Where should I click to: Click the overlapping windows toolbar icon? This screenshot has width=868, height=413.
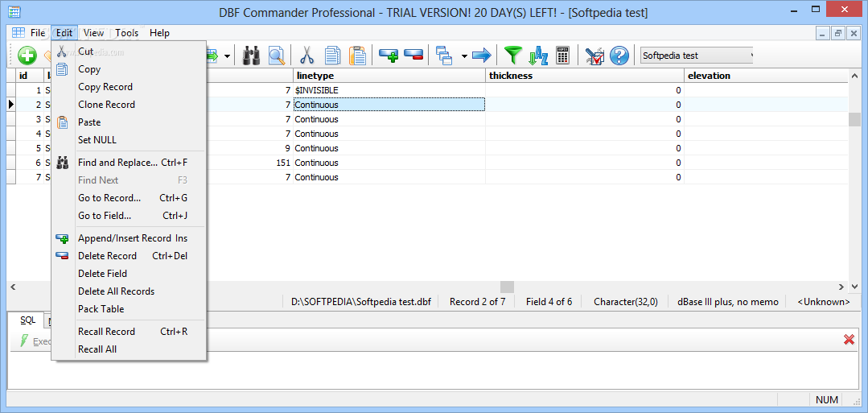[445, 56]
